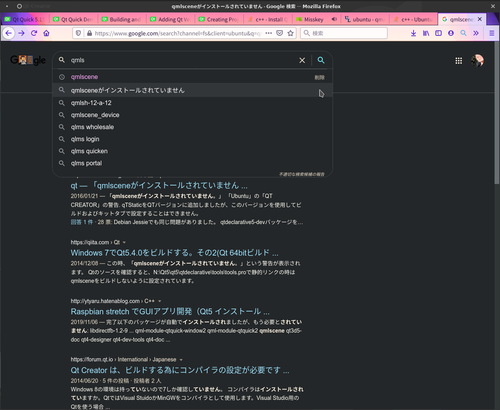Open the Library bookshelf icon

click(426, 33)
